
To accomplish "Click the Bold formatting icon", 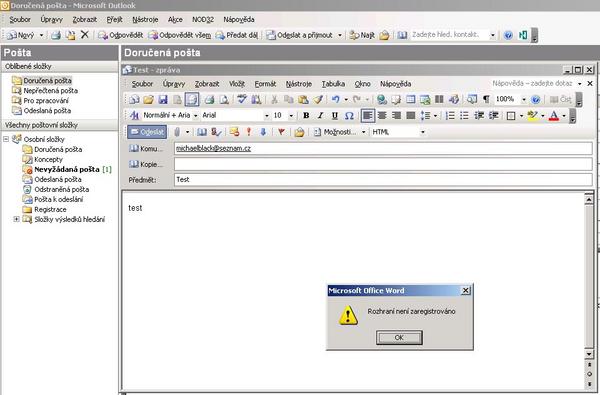I will pyautogui.click(x=306, y=115).
